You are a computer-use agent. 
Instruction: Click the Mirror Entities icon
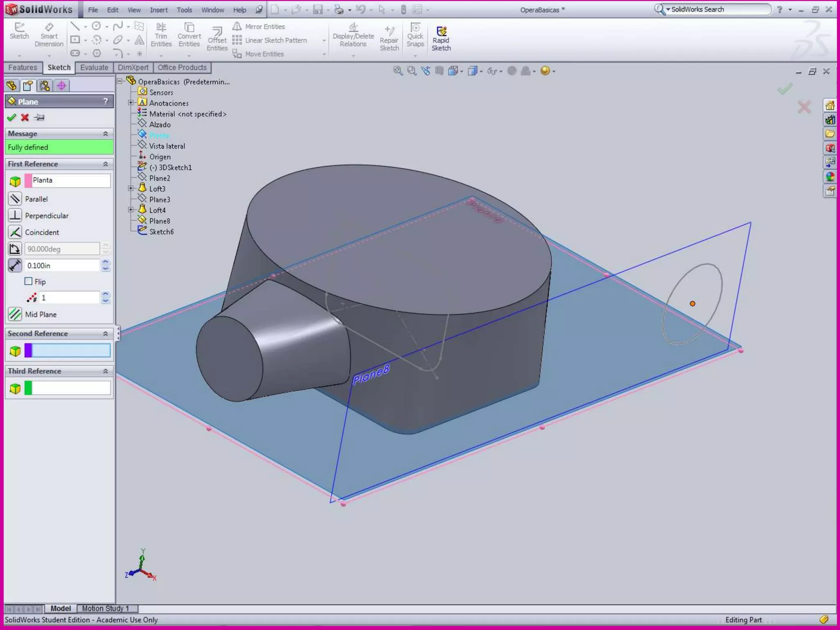click(237, 27)
